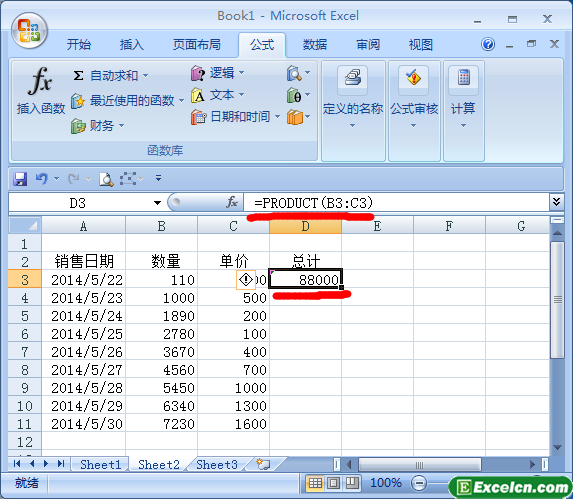
Task: Click in the formula bar input
Action: 396,202
